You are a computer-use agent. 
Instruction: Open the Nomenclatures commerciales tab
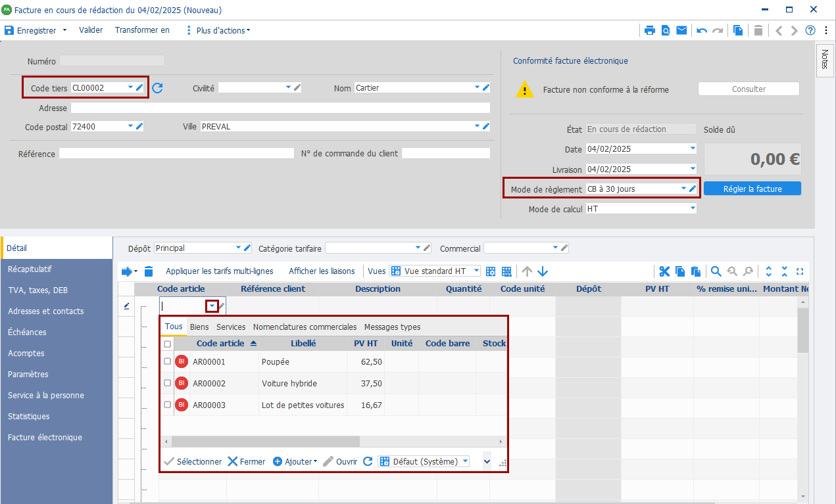click(305, 327)
